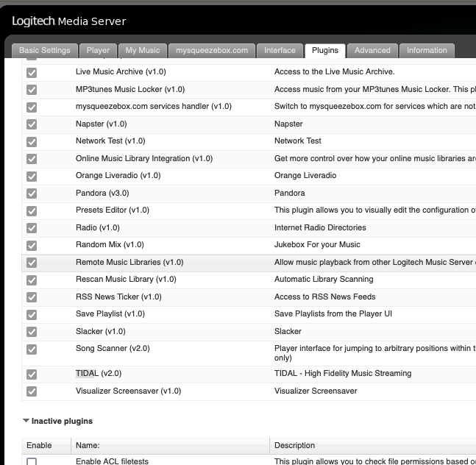The width and height of the screenshot is (476, 465).
Task: Click Online Music Library Integration (v1.0)
Action: (144, 158)
